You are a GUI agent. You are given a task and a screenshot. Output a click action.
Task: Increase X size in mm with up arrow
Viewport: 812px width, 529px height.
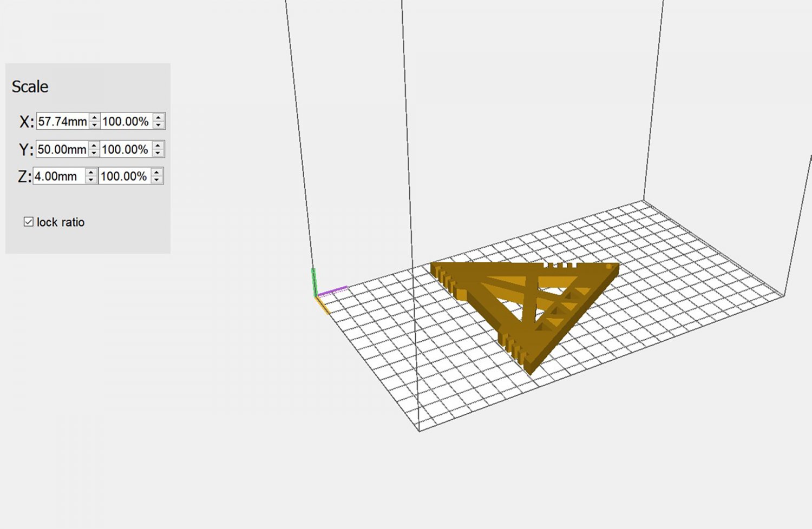point(95,117)
